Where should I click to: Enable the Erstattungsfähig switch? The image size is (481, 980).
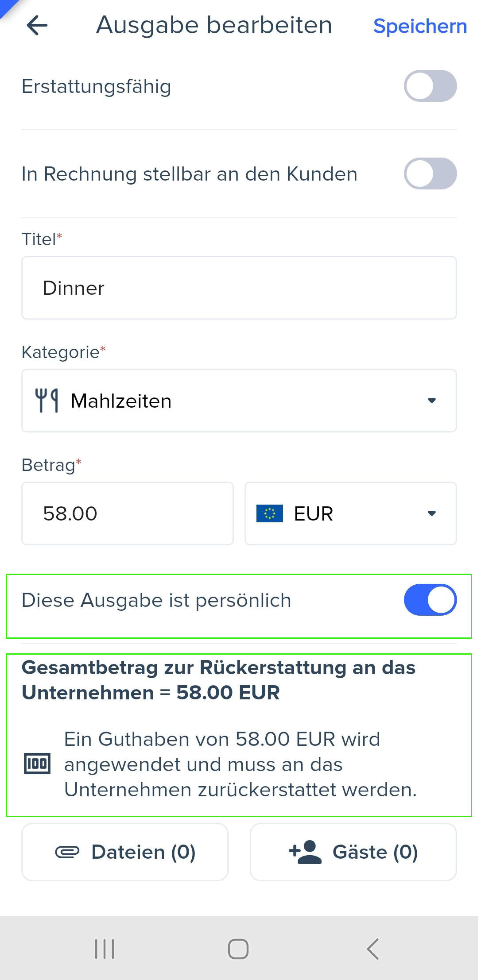tap(430, 86)
